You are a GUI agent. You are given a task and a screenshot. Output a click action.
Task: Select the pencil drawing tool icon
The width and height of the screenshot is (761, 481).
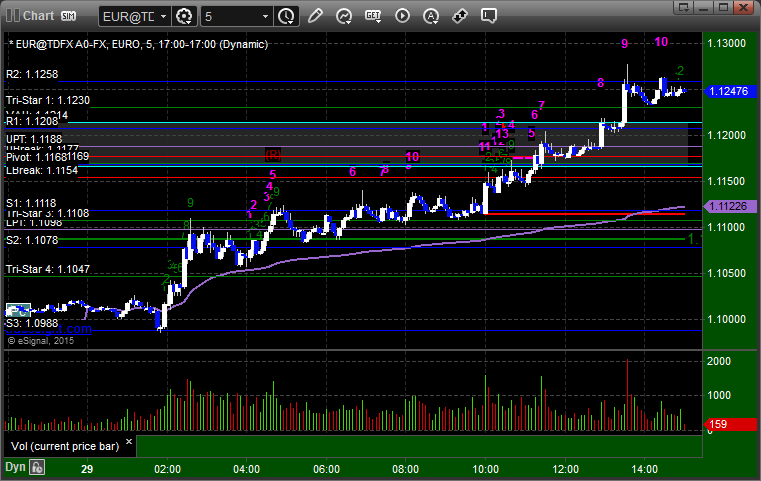click(x=315, y=16)
